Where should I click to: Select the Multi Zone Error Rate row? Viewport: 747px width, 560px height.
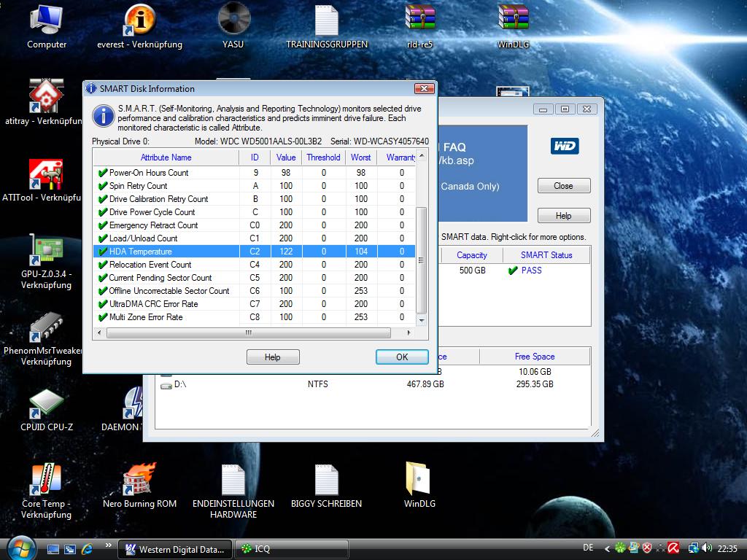tap(255, 317)
